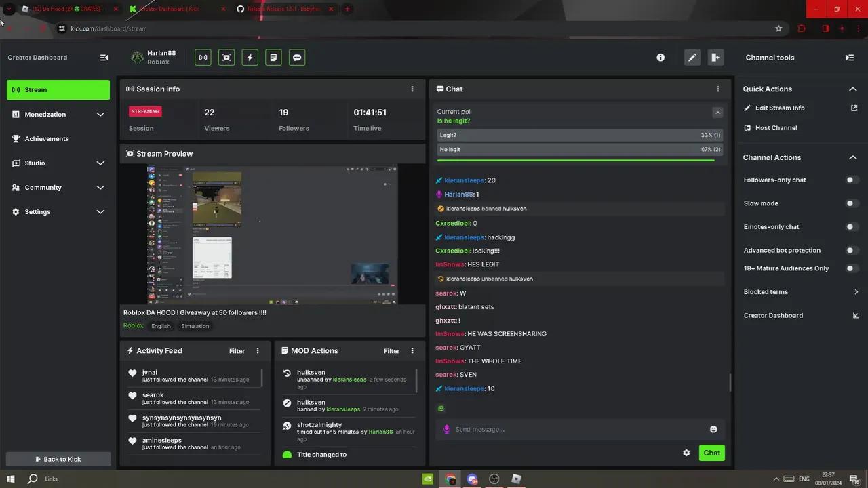Toggle Followers-only chat switch

[852, 180]
